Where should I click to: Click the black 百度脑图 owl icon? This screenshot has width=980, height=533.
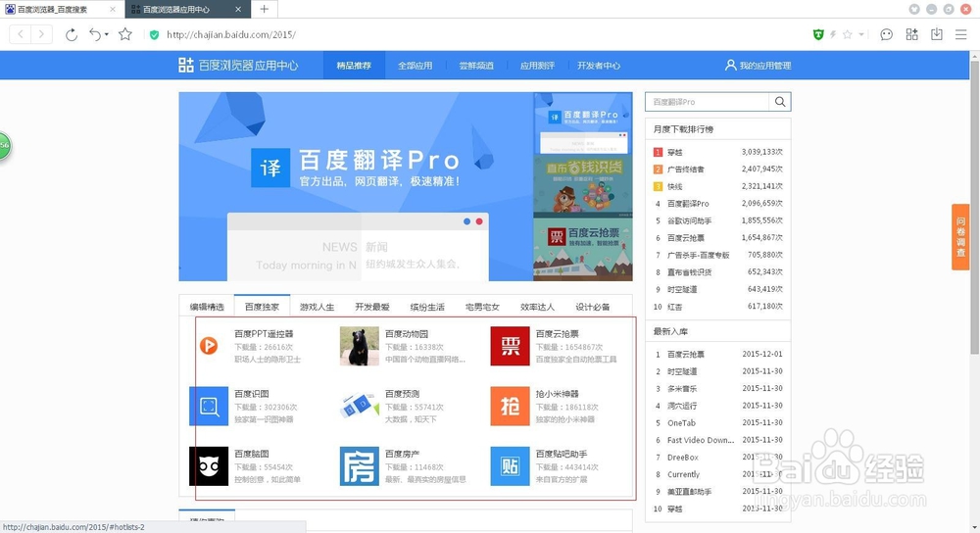pyautogui.click(x=209, y=466)
